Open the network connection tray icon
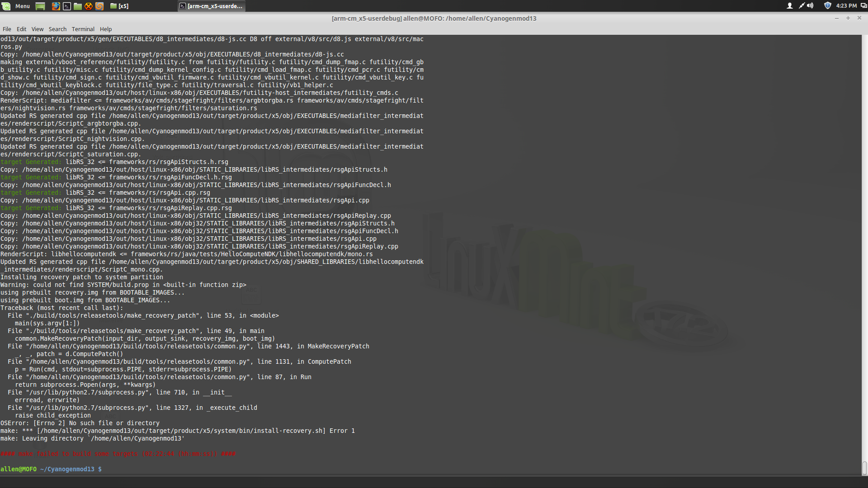This screenshot has width=868, height=488. click(801, 6)
